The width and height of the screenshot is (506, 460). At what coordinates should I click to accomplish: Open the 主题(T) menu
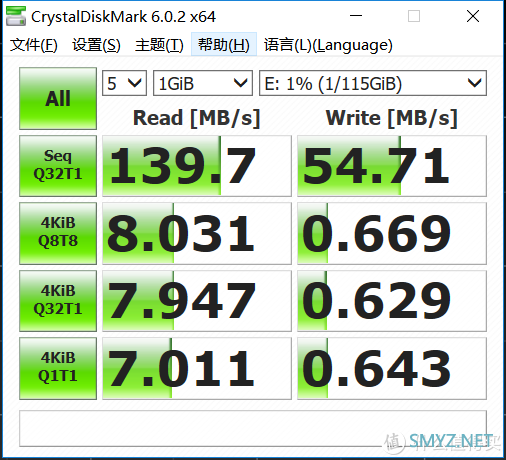tap(159, 45)
